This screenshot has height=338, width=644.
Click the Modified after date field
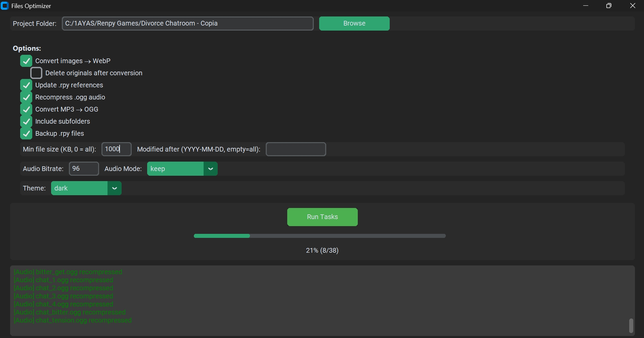click(296, 150)
